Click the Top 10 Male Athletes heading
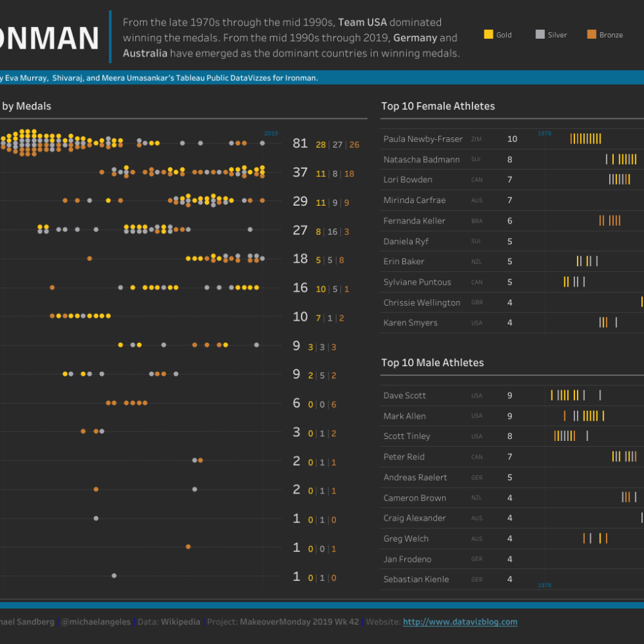The height and width of the screenshot is (644, 644). [x=432, y=363]
